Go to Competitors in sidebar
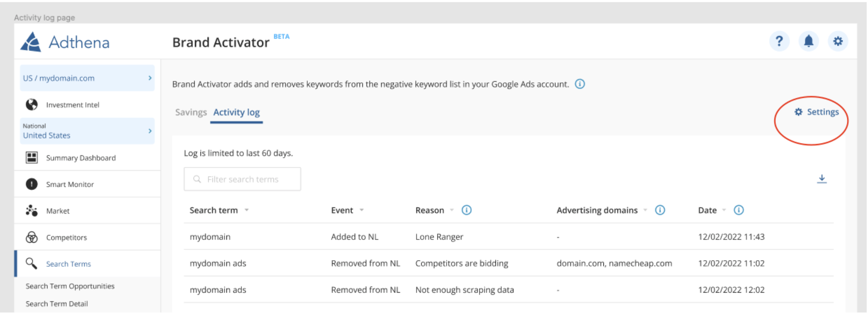868x315 pixels. pos(66,237)
